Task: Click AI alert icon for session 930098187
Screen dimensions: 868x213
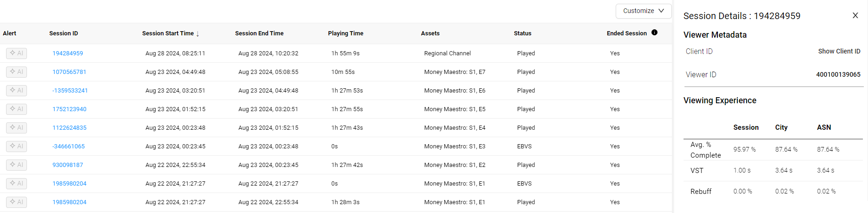Action: 16,165
